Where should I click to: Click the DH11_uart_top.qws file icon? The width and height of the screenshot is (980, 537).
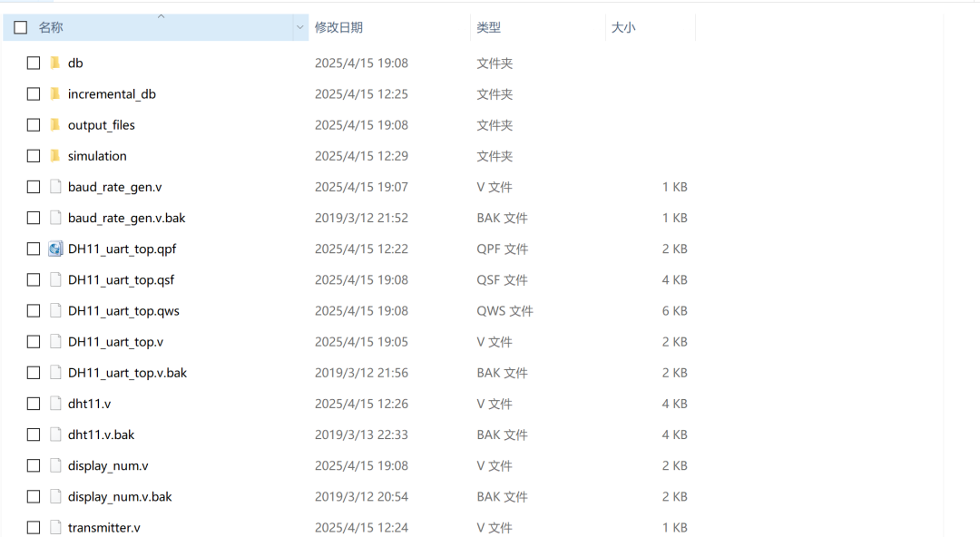pos(55,311)
